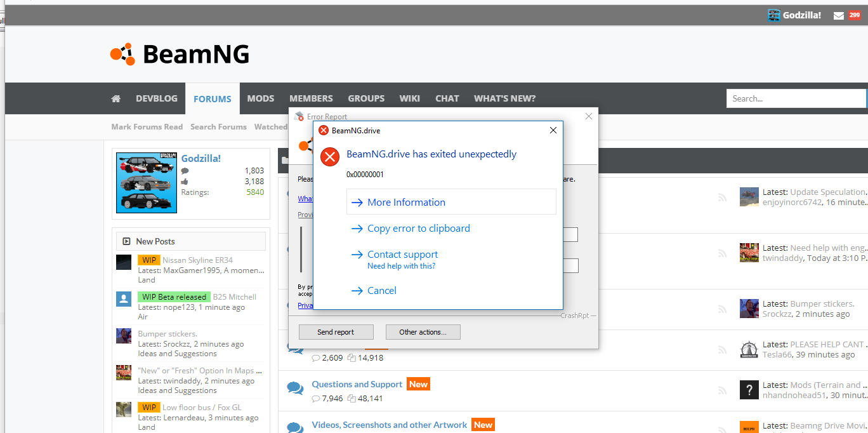The height and width of the screenshot is (433, 868).
Task: Click the Nissan Skyline ER34 thread avatar
Action: 124,262
